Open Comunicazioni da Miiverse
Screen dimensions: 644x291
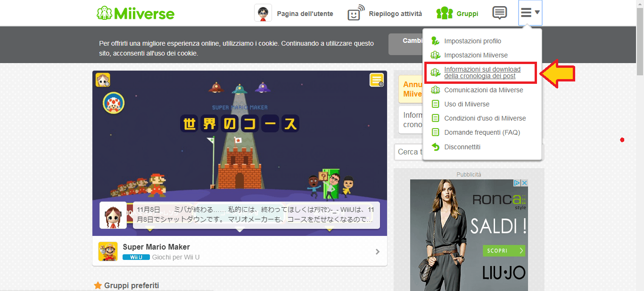(484, 90)
